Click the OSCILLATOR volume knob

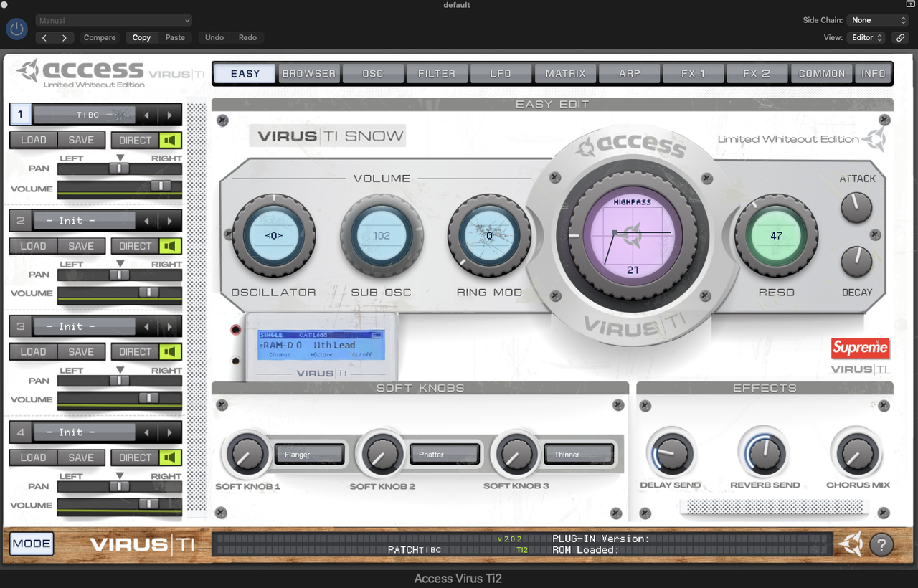coord(274,235)
